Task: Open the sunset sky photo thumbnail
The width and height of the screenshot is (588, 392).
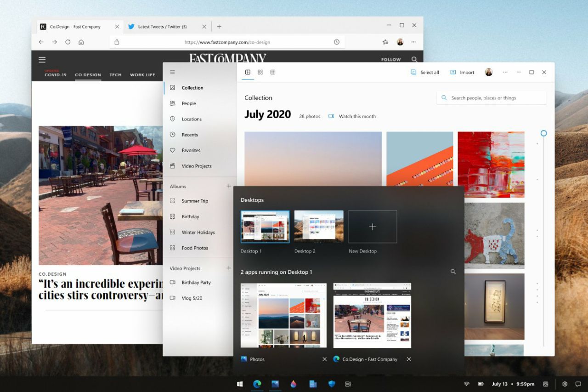Action: pos(313,159)
